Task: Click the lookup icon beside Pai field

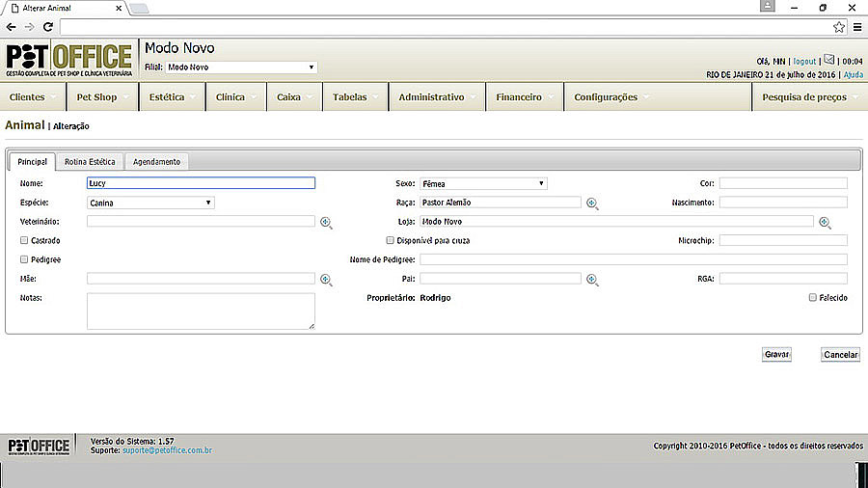Action: 592,280
